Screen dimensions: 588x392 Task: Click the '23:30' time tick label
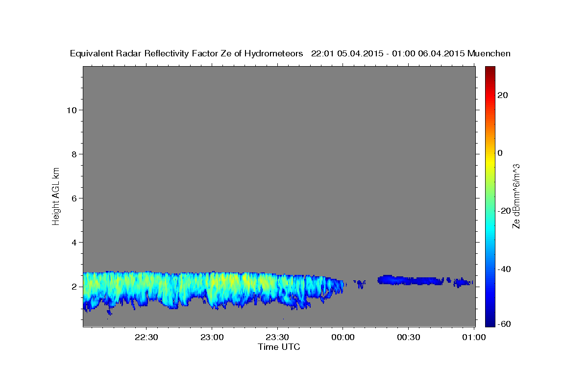point(277,338)
